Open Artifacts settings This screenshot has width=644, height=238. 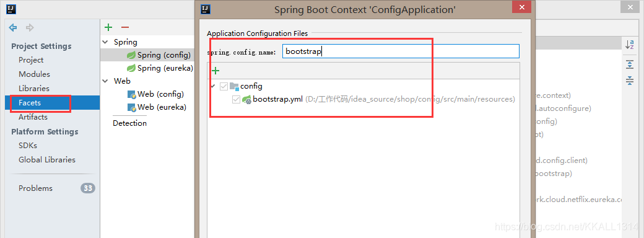point(33,117)
